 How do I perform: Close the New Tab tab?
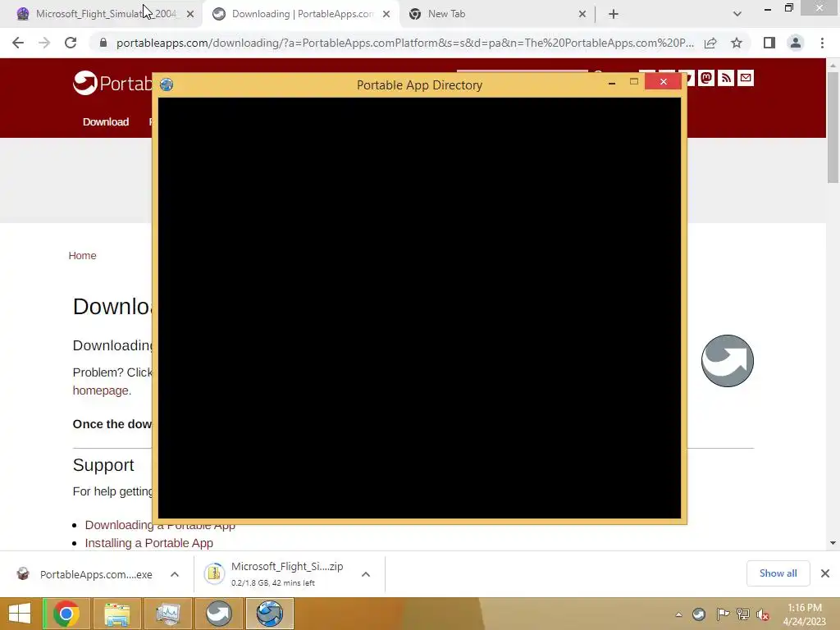pyautogui.click(x=582, y=14)
